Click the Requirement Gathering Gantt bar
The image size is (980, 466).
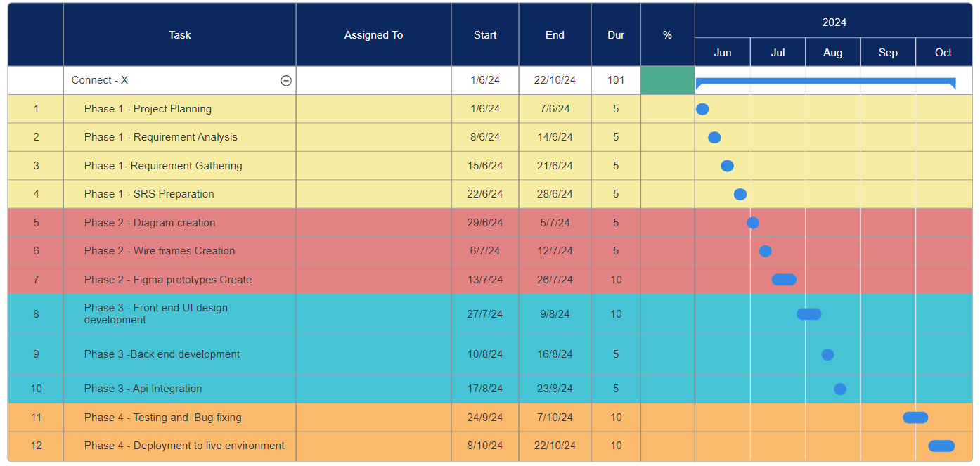pyautogui.click(x=727, y=166)
